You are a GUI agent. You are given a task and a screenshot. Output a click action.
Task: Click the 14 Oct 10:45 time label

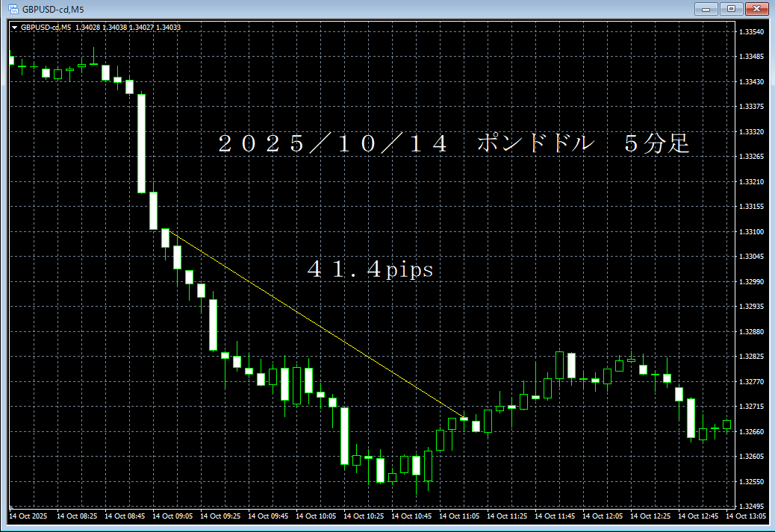click(x=411, y=516)
